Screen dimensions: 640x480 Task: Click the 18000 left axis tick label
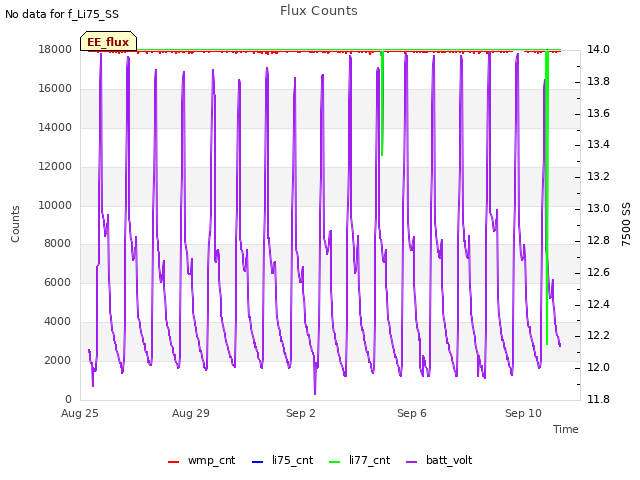55,50
